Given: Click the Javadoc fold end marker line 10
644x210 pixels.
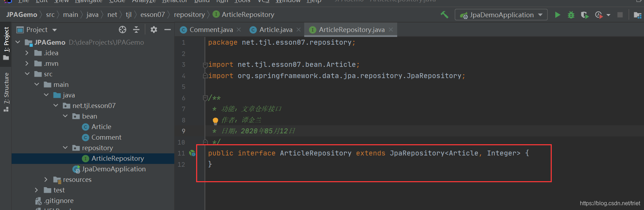Looking at the screenshot, I should (x=205, y=142).
